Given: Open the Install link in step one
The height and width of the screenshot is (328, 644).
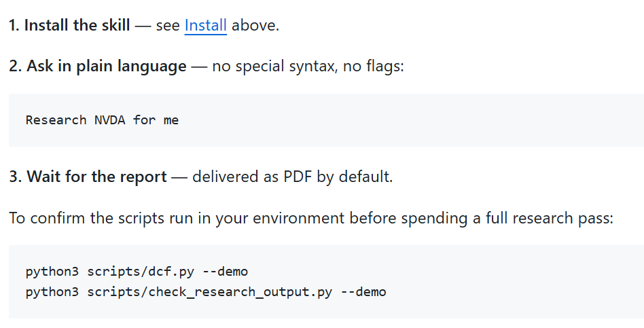Looking at the screenshot, I should [205, 25].
